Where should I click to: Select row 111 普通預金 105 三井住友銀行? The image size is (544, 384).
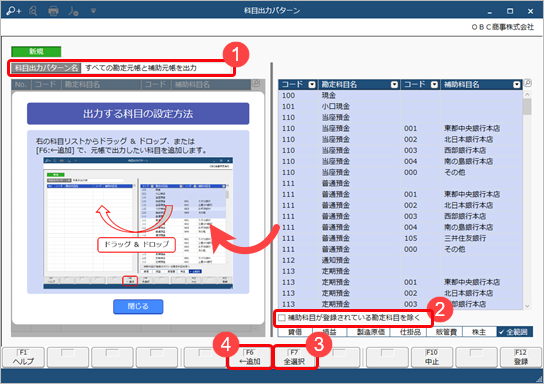coord(400,238)
